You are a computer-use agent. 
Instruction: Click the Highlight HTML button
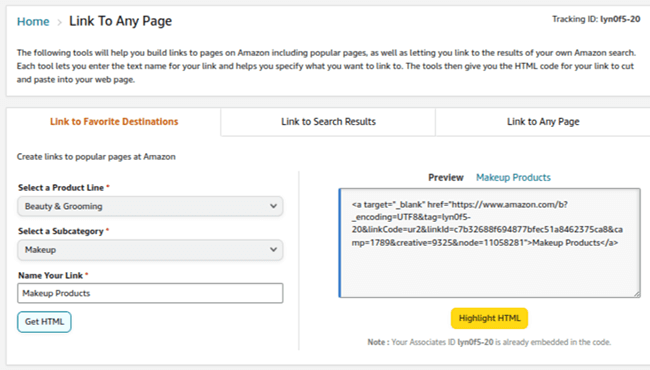(x=489, y=318)
